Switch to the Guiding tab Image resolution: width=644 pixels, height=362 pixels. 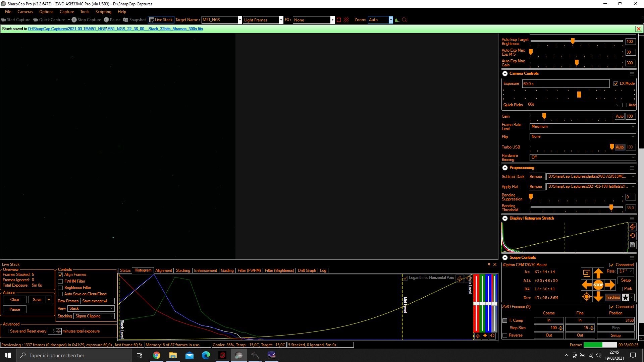pyautogui.click(x=227, y=270)
